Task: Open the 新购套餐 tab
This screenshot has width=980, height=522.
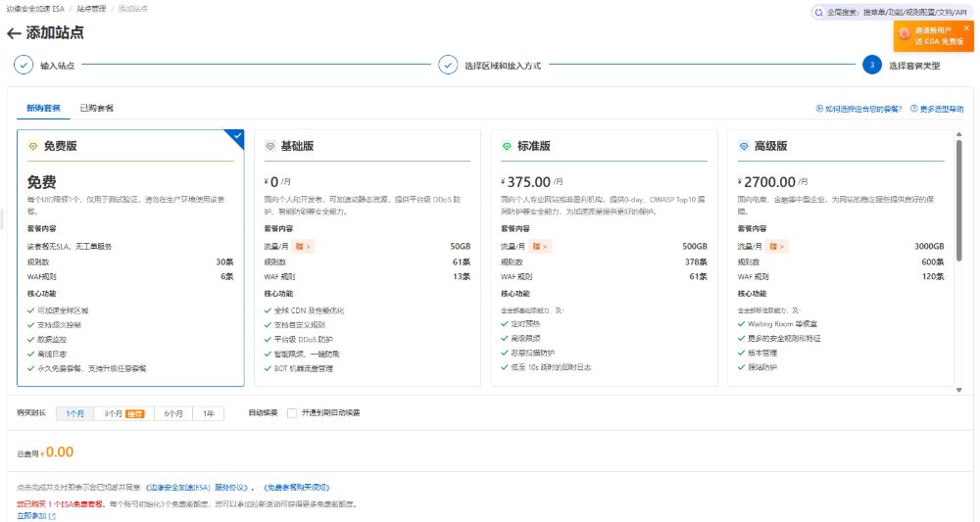Action: [43, 108]
